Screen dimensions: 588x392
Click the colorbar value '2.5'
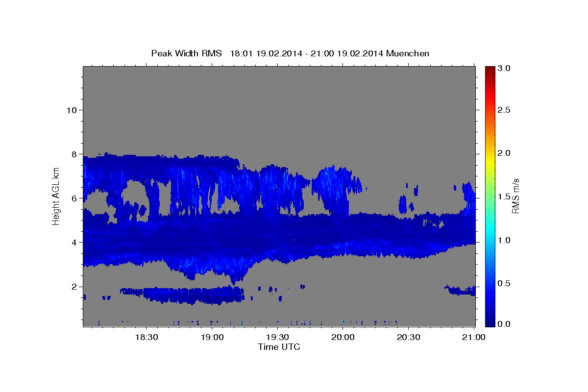(x=504, y=110)
